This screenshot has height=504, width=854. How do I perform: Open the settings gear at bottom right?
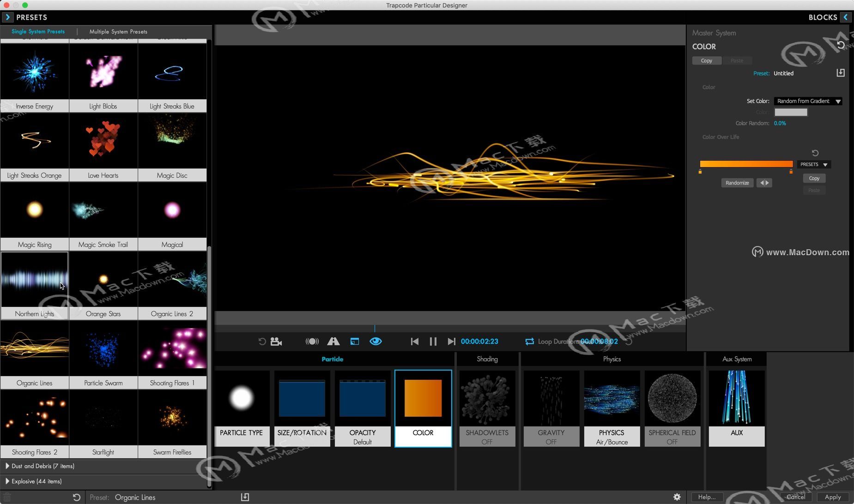coord(676,497)
